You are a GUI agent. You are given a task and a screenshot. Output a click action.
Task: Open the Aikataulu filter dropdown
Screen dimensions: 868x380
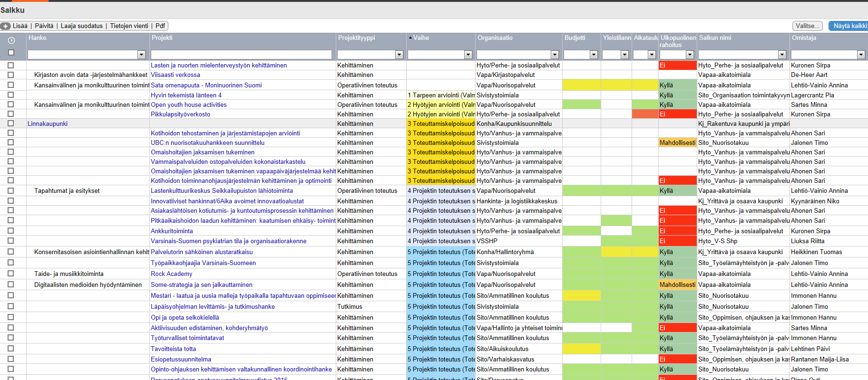[652, 55]
